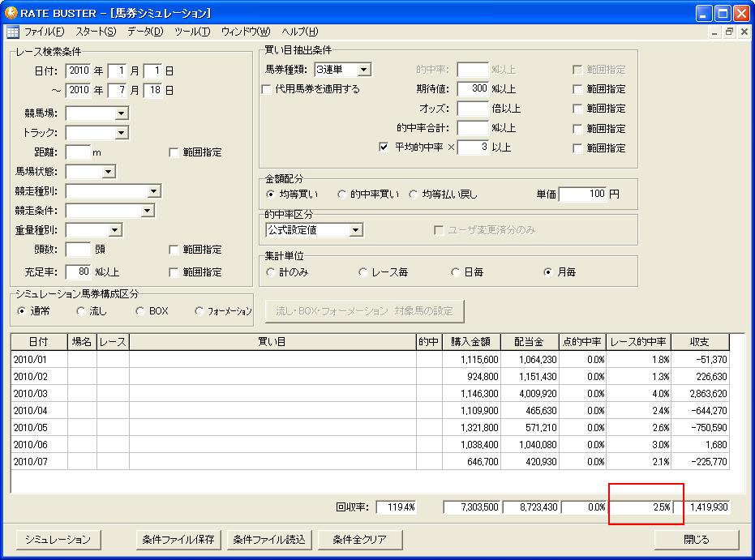Open the ツール(T) menu
The image size is (755, 560).
coord(192,32)
